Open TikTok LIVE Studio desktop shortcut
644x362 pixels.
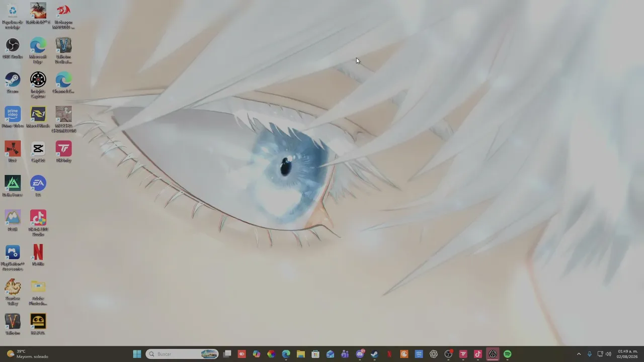pyautogui.click(x=38, y=223)
